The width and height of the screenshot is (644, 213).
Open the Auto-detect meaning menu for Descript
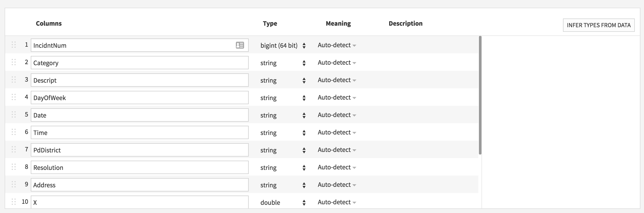[x=337, y=80]
